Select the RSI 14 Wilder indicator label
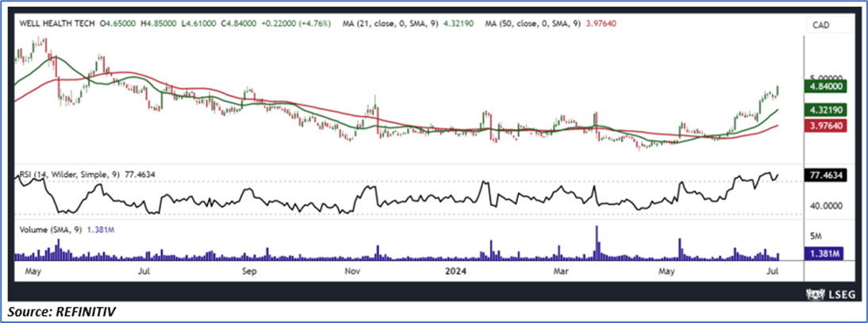 pos(87,175)
